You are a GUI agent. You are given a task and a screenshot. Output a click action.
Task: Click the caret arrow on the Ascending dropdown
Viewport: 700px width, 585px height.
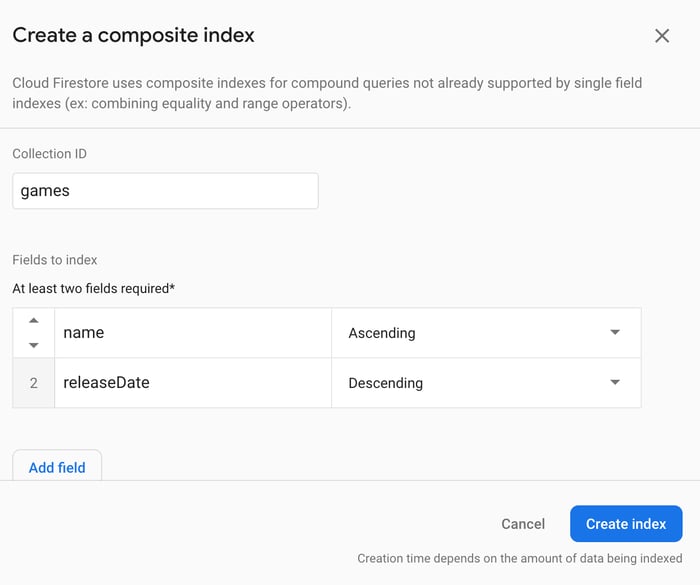[615, 333]
